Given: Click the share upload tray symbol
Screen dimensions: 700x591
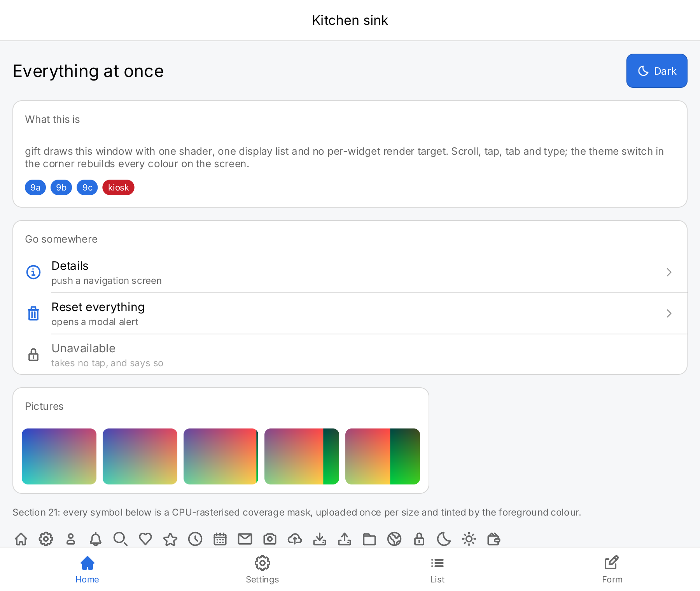Looking at the screenshot, I should click(x=345, y=539).
